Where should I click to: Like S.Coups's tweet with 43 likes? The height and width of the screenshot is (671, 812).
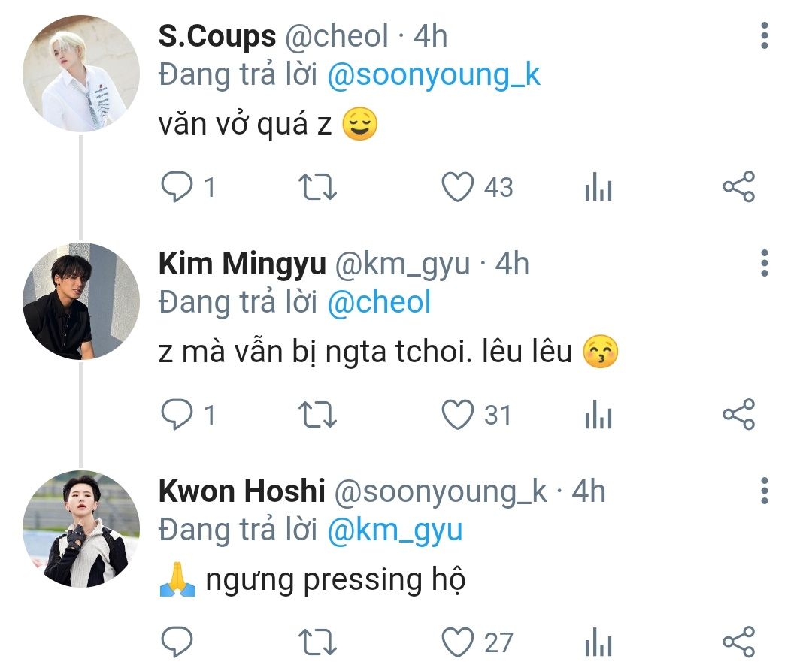[x=457, y=187]
